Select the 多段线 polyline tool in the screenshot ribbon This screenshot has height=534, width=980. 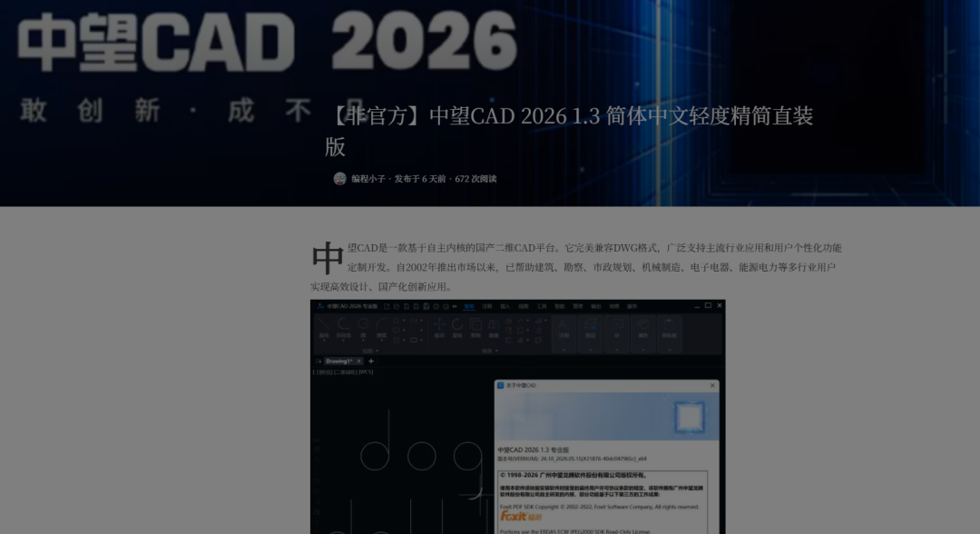tap(343, 328)
